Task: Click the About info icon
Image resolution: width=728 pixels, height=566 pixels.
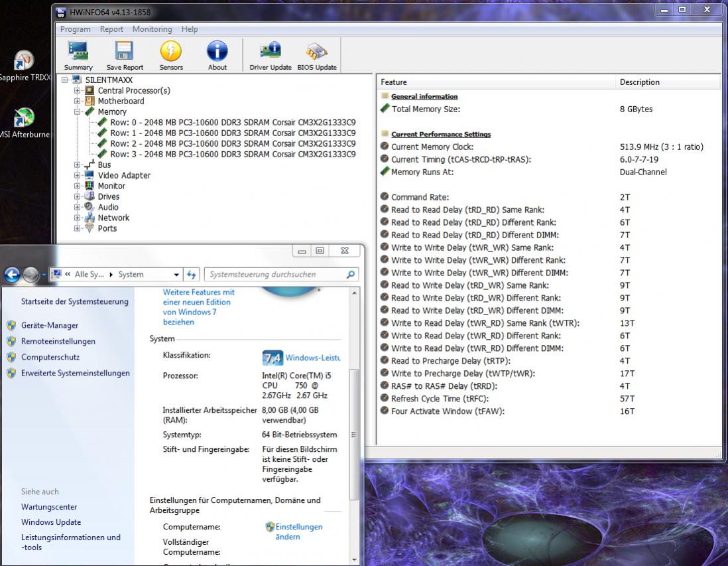Action: [x=217, y=55]
